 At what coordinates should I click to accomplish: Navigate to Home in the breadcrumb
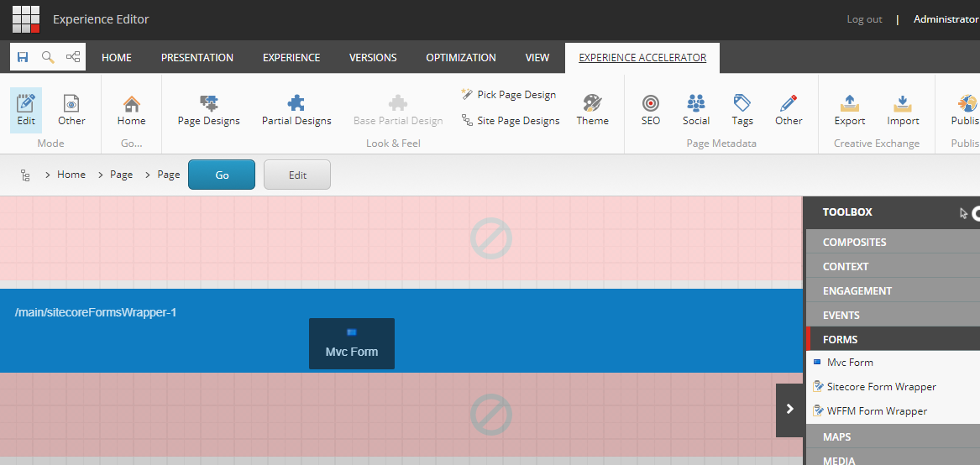click(71, 175)
